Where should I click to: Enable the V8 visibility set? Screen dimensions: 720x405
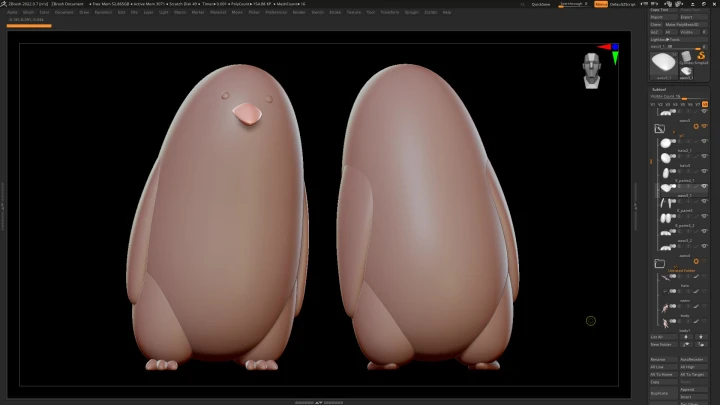coord(704,104)
